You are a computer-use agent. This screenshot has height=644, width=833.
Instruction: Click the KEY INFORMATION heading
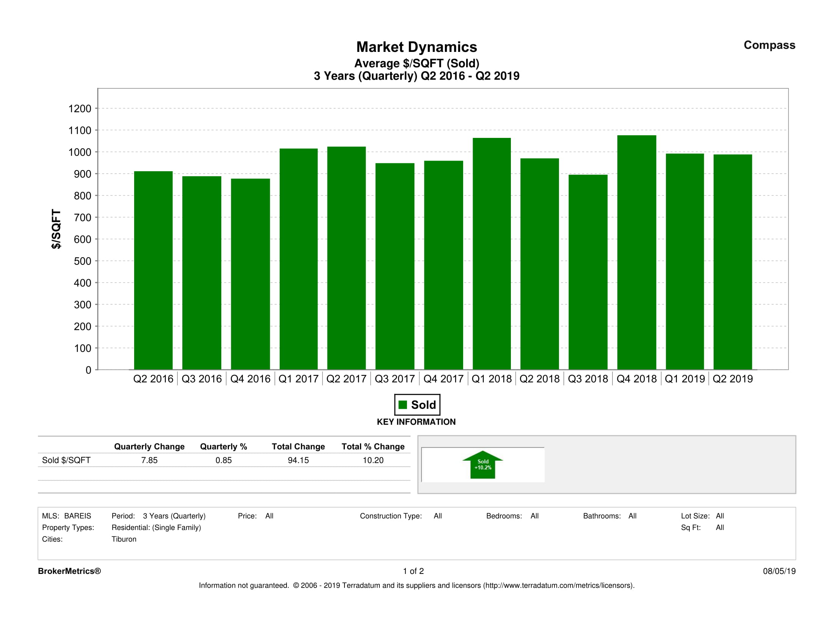[416, 422]
